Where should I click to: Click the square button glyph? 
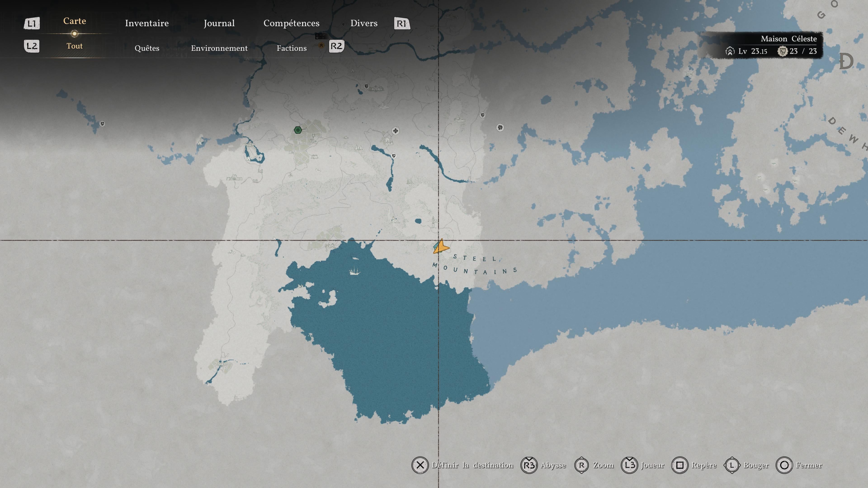[x=680, y=465]
